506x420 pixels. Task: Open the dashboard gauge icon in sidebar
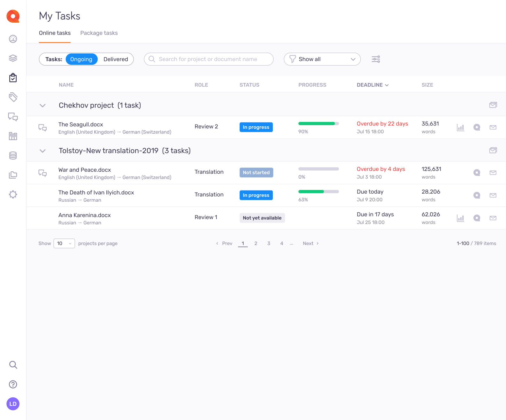click(x=13, y=39)
